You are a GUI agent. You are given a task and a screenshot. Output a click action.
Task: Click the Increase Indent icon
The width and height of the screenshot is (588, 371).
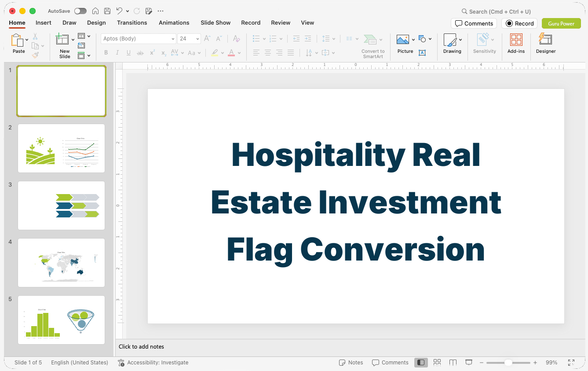308,39
